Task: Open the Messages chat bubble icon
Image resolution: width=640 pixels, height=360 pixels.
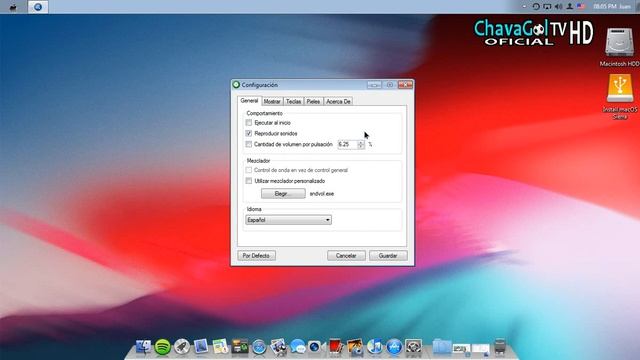Action: pos(298,347)
